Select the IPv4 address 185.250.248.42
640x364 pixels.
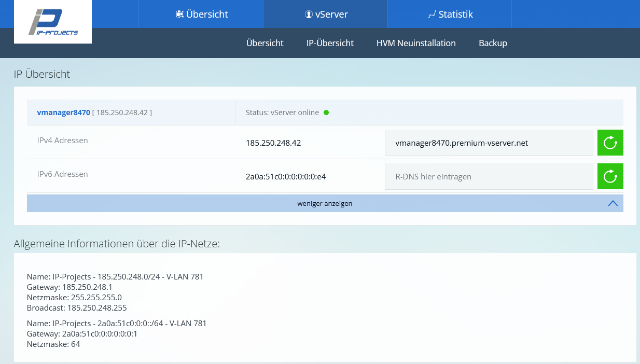point(273,143)
